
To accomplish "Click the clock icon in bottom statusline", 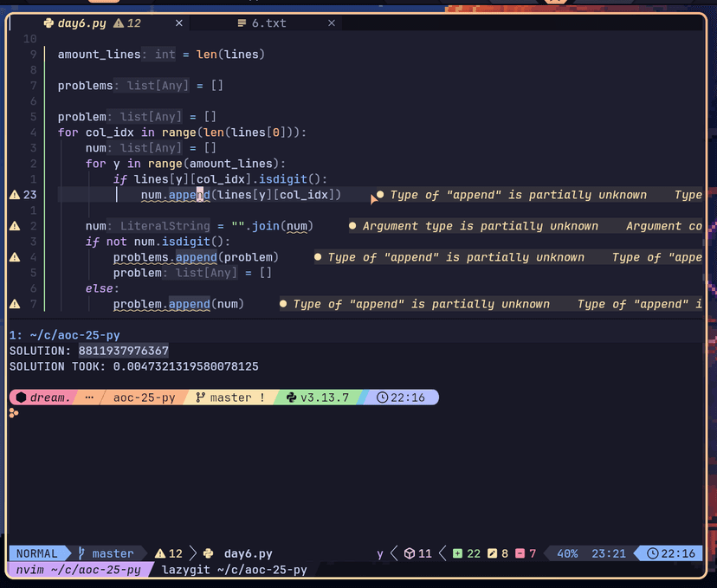I will point(650,553).
